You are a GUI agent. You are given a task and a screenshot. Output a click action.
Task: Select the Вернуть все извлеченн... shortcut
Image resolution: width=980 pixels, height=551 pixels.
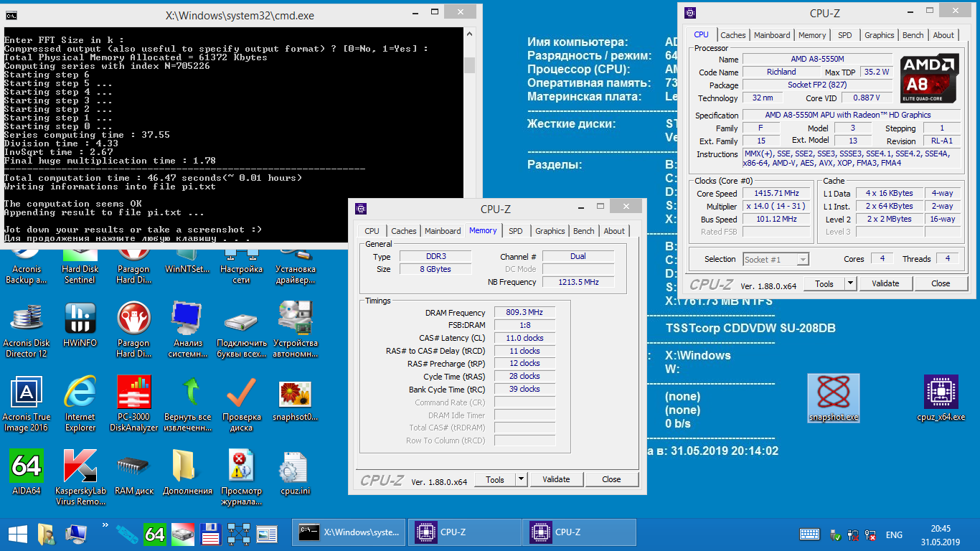[188, 403]
